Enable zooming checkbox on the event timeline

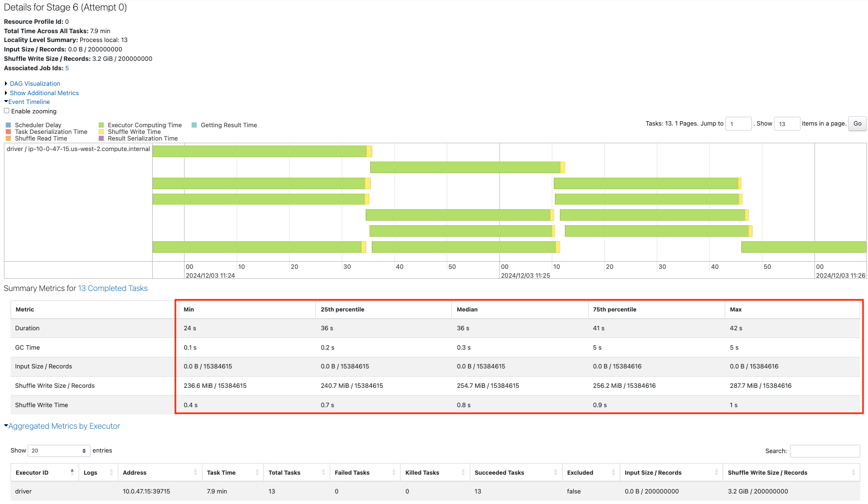pos(7,111)
